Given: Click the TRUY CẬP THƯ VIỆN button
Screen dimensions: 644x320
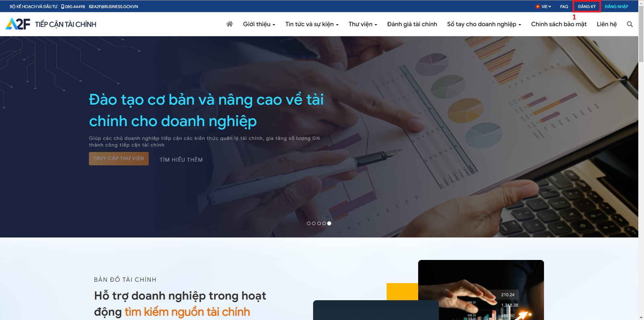Looking at the screenshot, I should (119, 159).
